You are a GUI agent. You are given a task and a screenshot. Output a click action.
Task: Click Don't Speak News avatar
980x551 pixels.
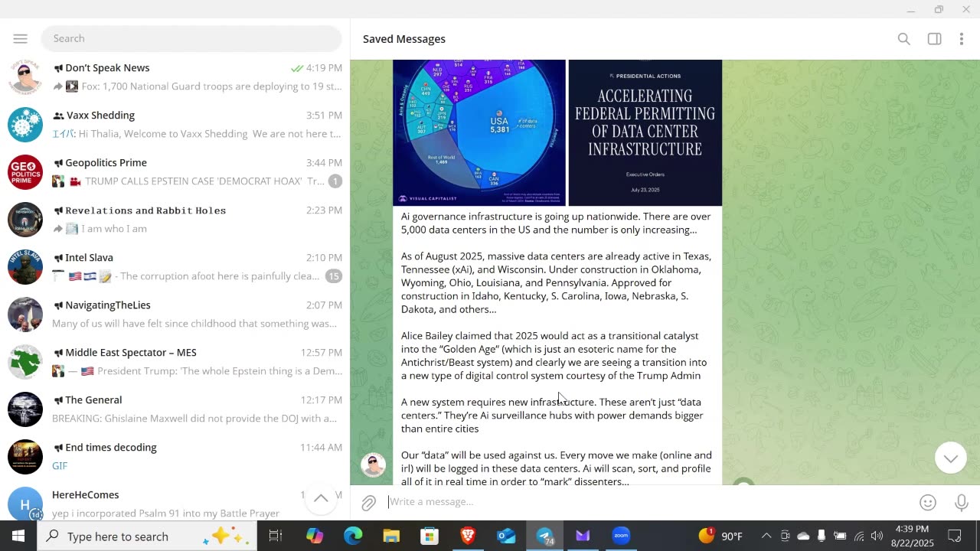pyautogui.click(x=25, y=77)
